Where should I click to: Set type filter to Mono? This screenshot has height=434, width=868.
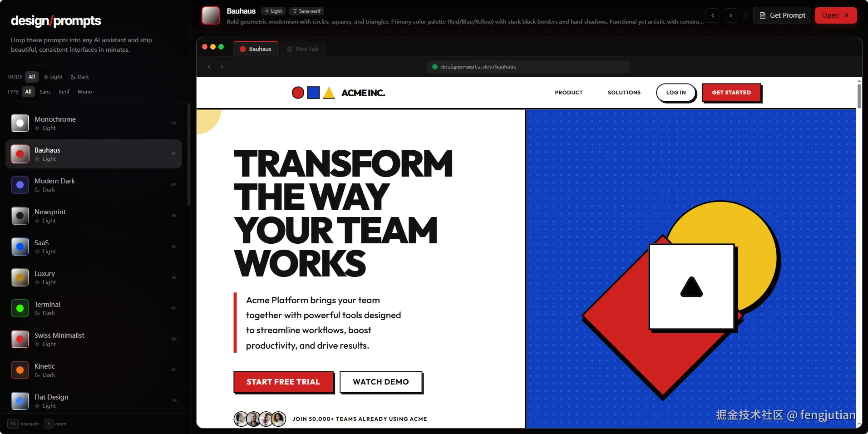84,92
